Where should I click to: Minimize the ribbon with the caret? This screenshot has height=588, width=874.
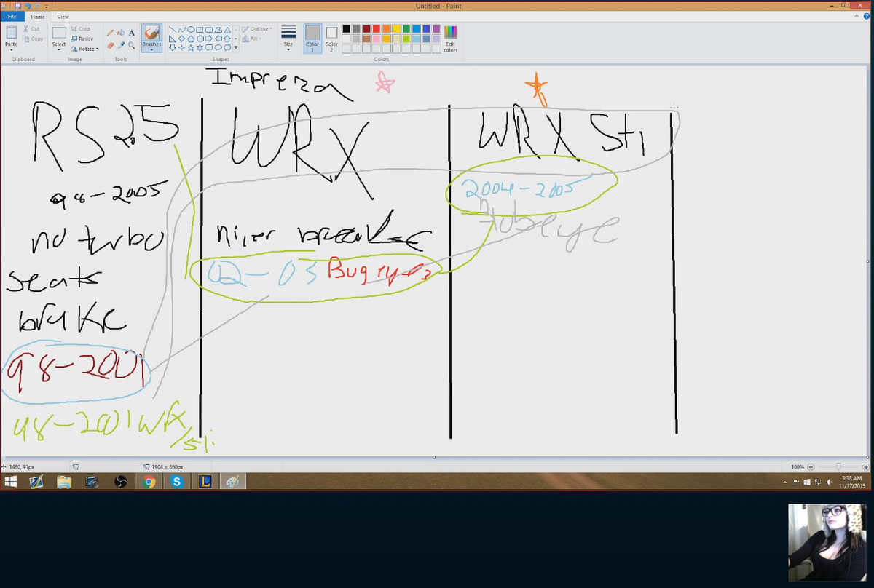(x=857, y=16)
